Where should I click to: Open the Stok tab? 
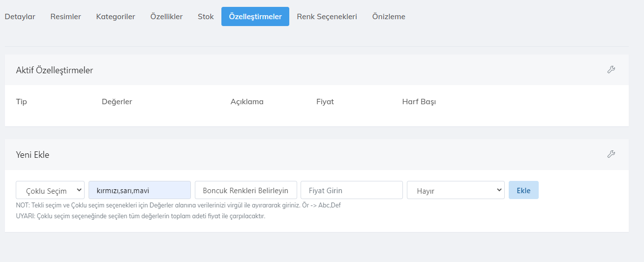tap(206, 16)
